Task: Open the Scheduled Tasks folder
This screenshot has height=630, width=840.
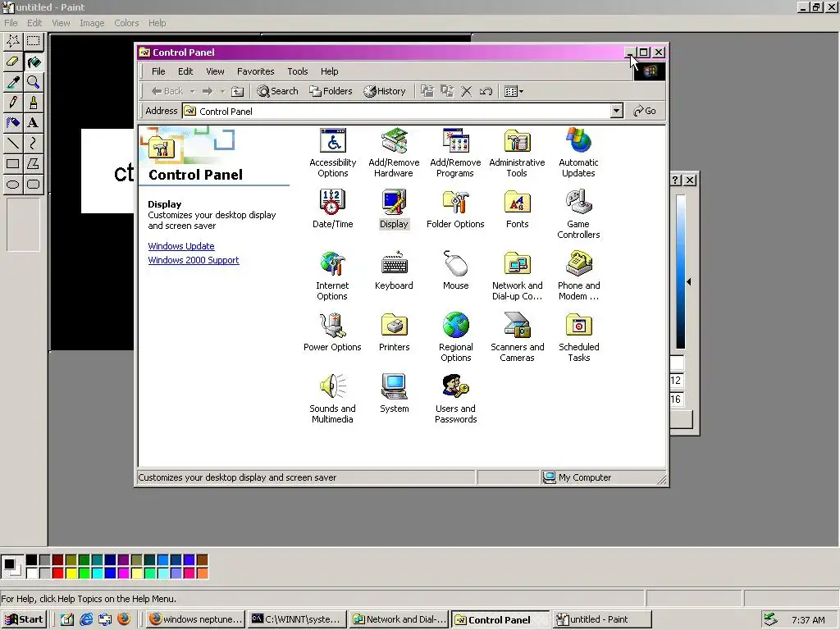Action: 578,337
